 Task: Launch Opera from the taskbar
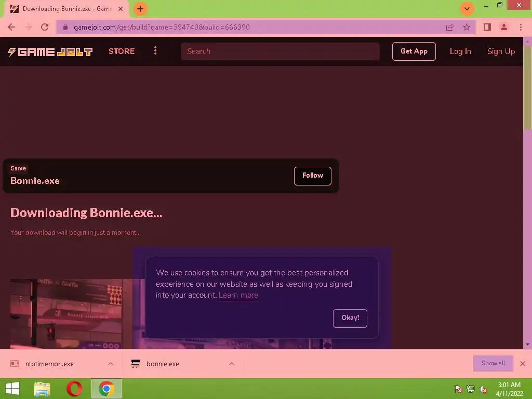click(74, 389)
